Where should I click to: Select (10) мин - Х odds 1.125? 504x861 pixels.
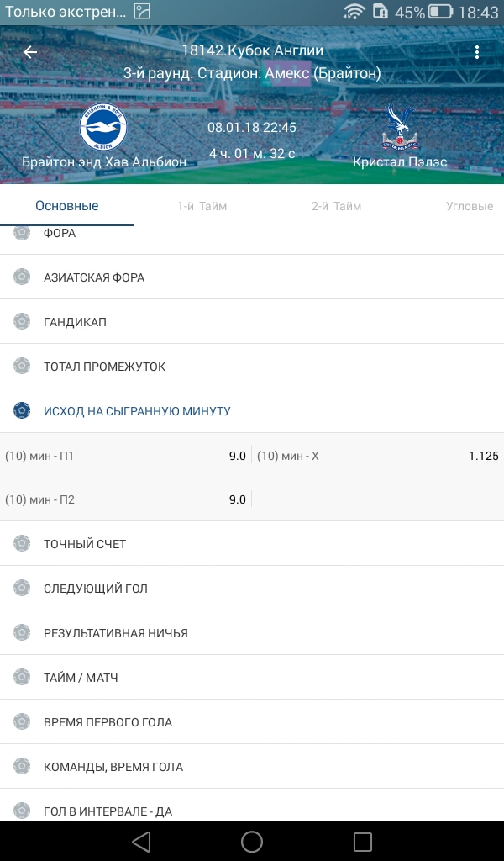(378, 456)
